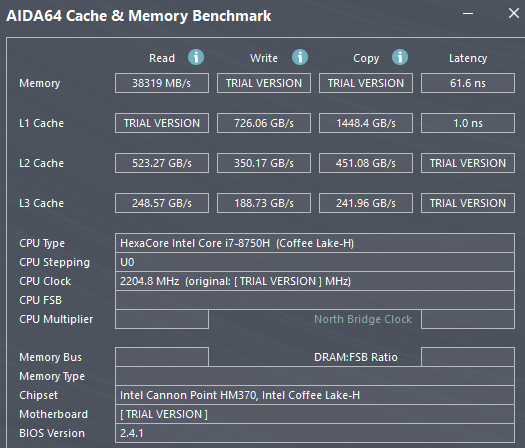Select the BIOS Version 2.4.1 field
This screenshot has height=448, width=525.
(315, 433)
